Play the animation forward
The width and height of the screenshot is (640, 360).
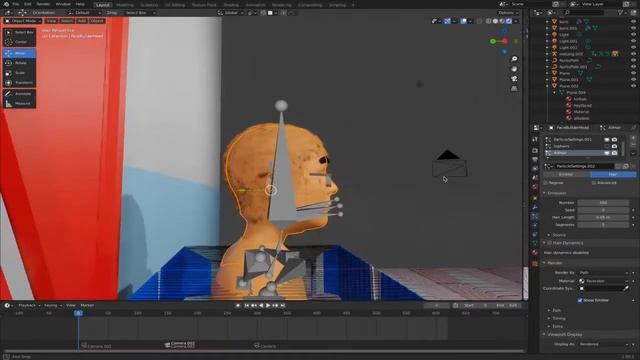pyautogui.click(x=268, y=305)
